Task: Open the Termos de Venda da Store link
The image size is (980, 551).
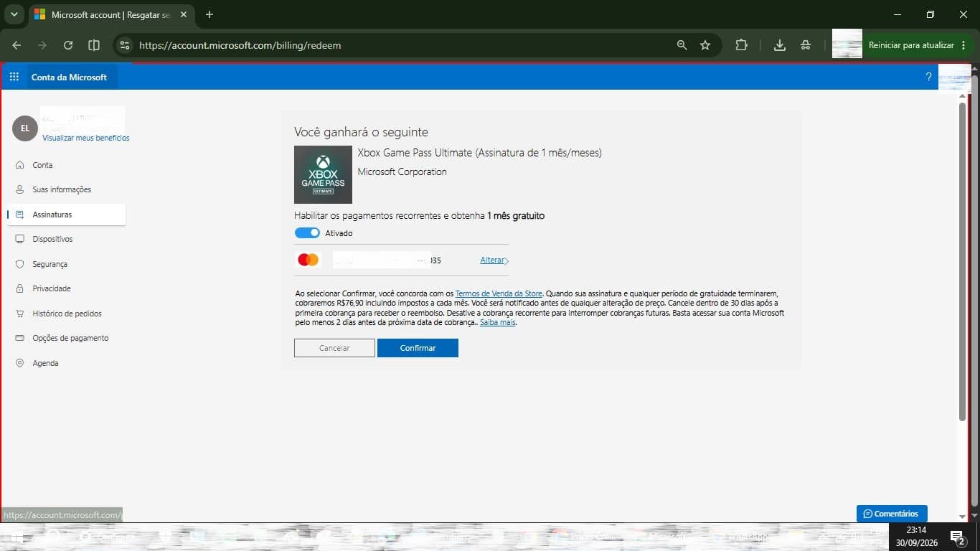Action: tap(499, 293)
